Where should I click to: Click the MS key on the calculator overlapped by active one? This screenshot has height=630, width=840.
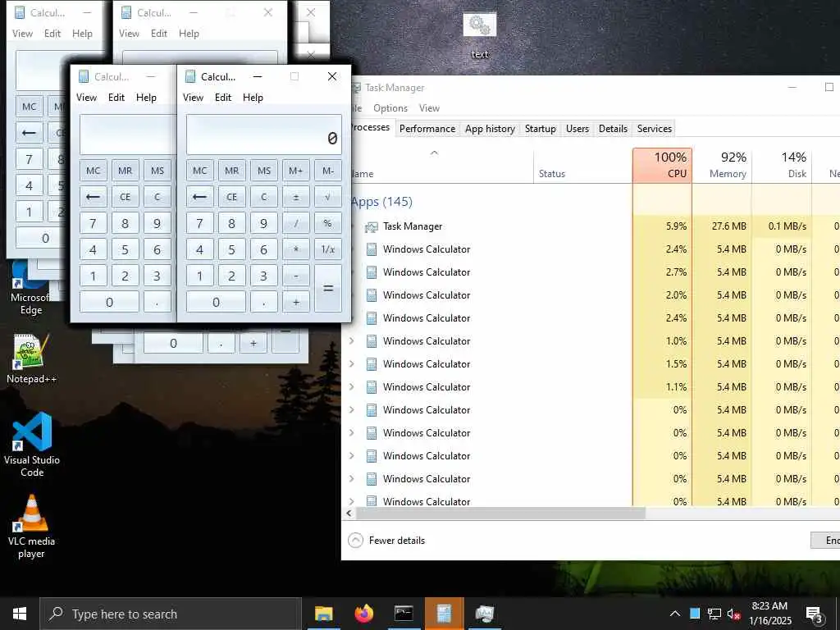[x=157, y=171]
